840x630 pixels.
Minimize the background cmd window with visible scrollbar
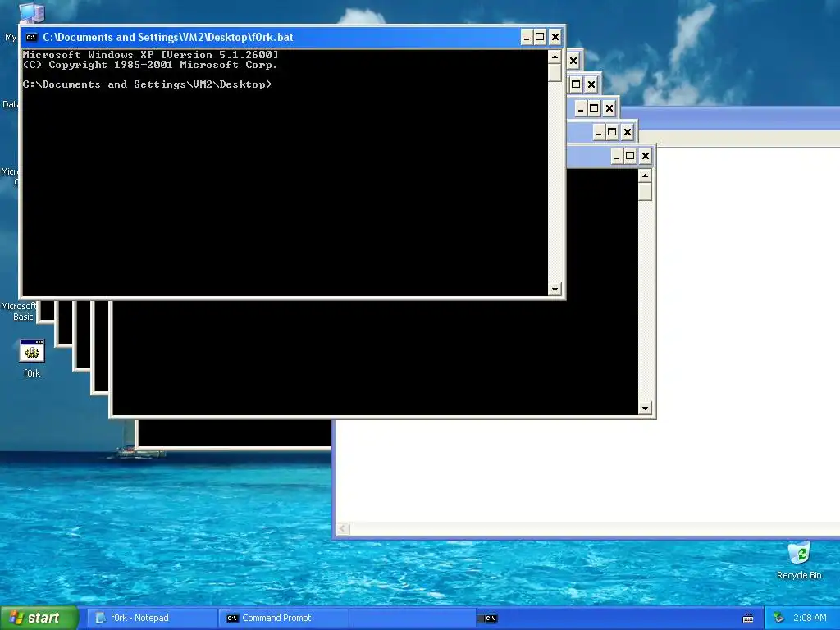click(x=617, y=156)
